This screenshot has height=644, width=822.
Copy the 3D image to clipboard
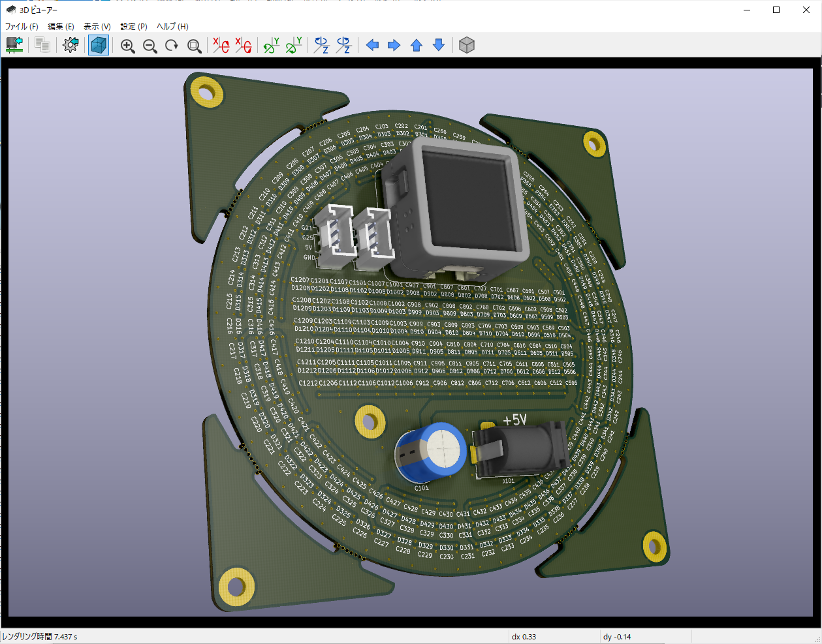point(42,45)
